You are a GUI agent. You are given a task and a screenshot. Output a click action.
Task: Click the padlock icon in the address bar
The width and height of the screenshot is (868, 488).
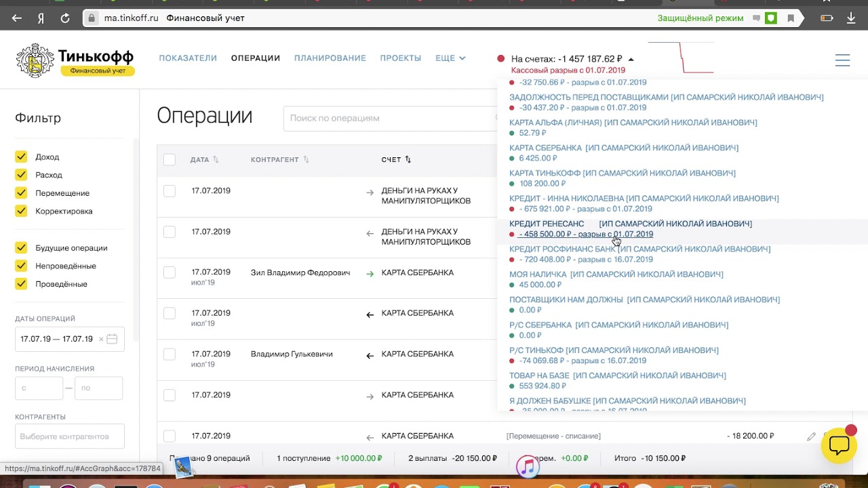[92, 18]
